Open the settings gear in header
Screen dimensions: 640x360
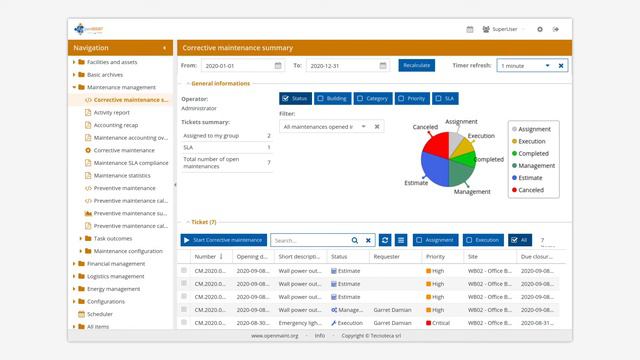pyautogui.click(x=540, y=29)
